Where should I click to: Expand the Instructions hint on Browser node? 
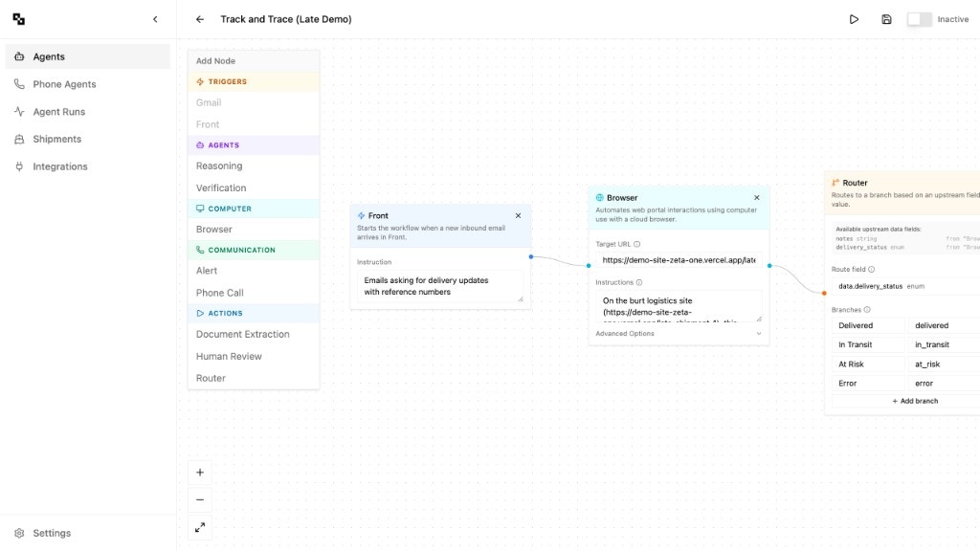(639, 282)
